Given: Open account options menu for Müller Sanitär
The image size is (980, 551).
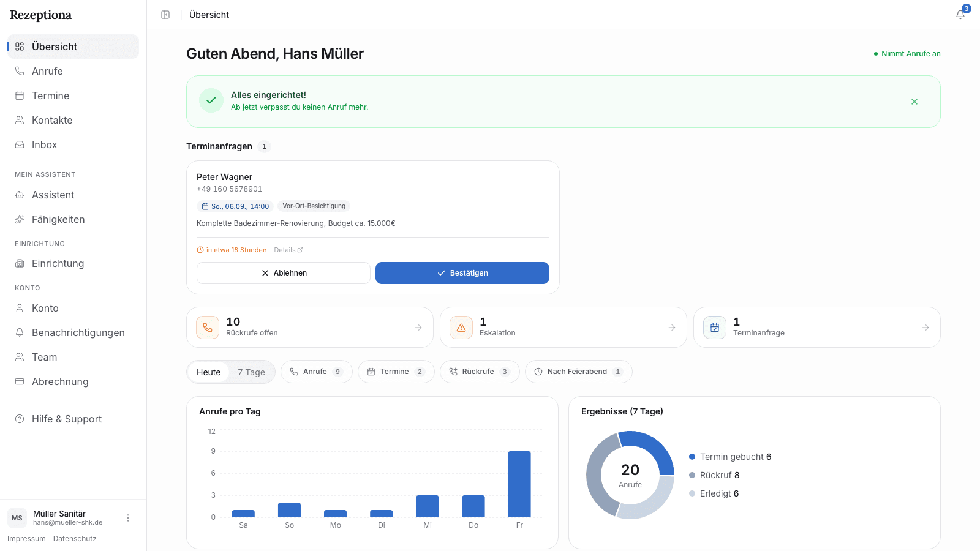Looking at the screenshot, I should pos(128,518).
